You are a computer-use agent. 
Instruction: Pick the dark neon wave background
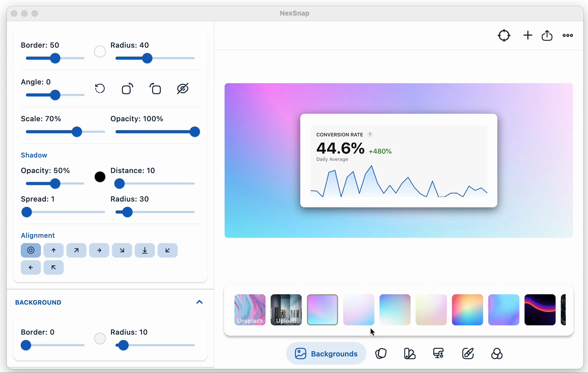(540, 310)
